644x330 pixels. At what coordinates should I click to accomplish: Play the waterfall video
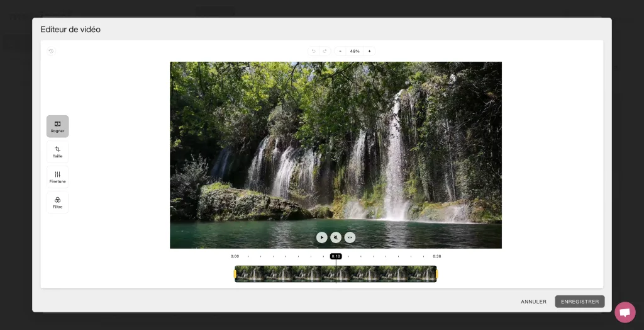(321, 237)
